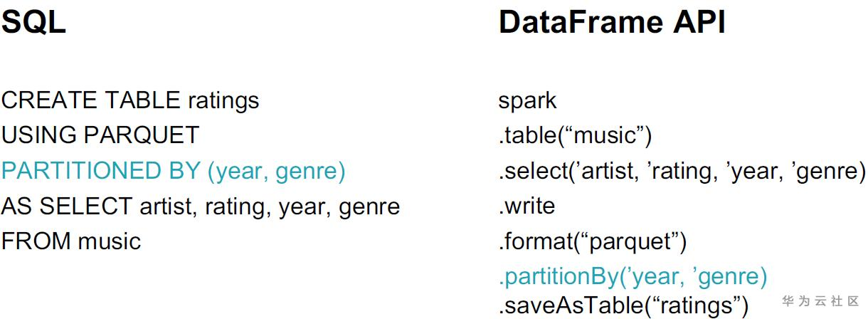Select the "CREATE TABLE ratings" line
Image resolution: width=868 pixels, height=319 pixels.
pos(130,101)
